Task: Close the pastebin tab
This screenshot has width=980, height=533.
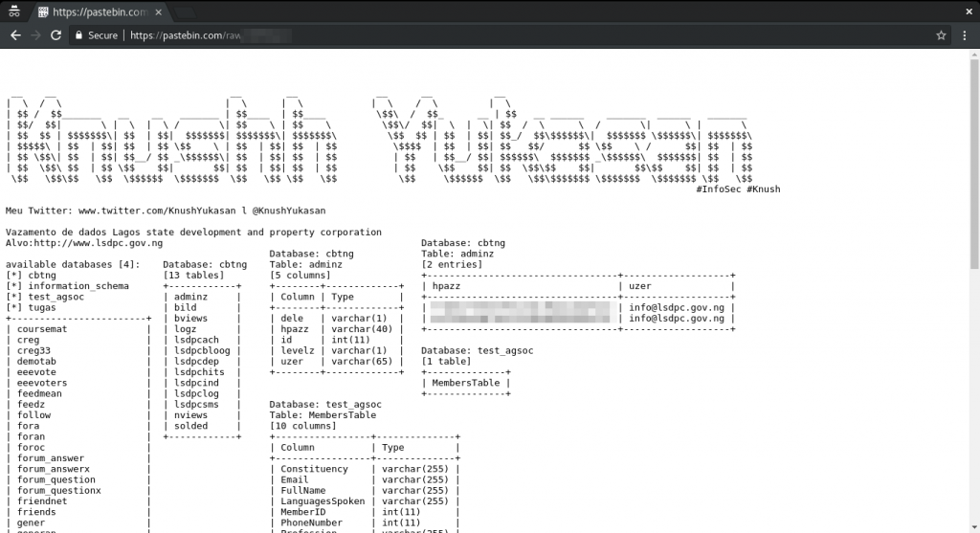Action: coord(159,11)
